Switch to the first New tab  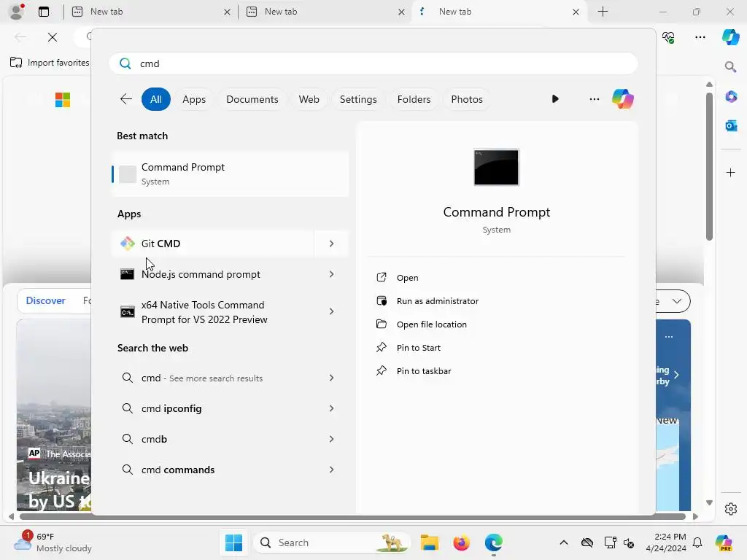(x=150, y=12)
